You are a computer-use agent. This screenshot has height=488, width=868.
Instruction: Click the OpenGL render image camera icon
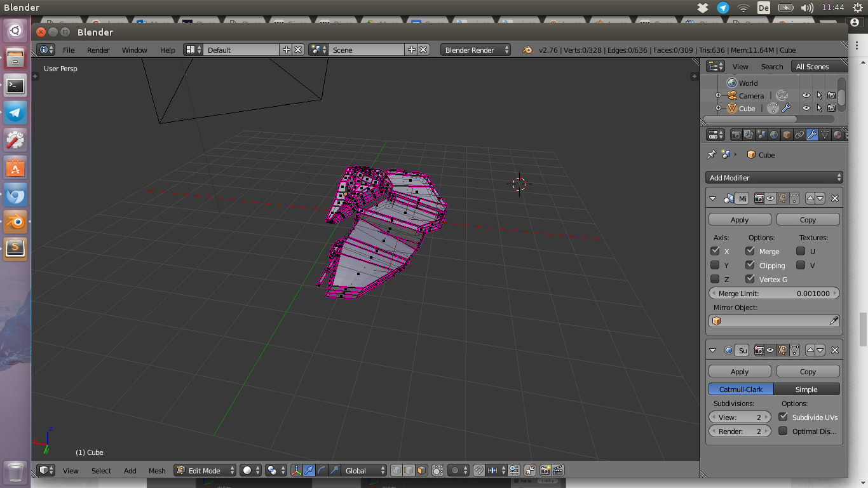[x=545, y=470]
